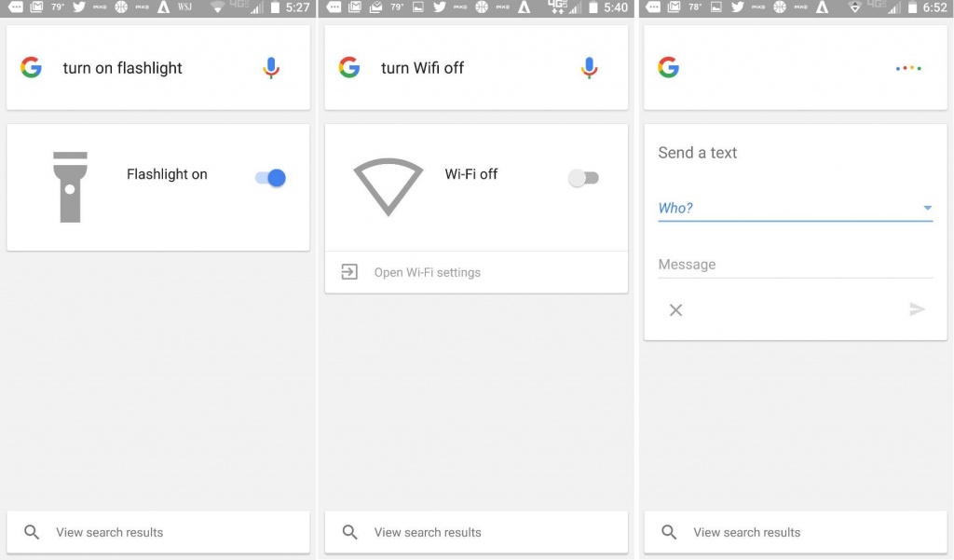Image resolution: width=954 pixels, height=560 pixels.
Task: Click the Message input field
Action: (795, 265)
